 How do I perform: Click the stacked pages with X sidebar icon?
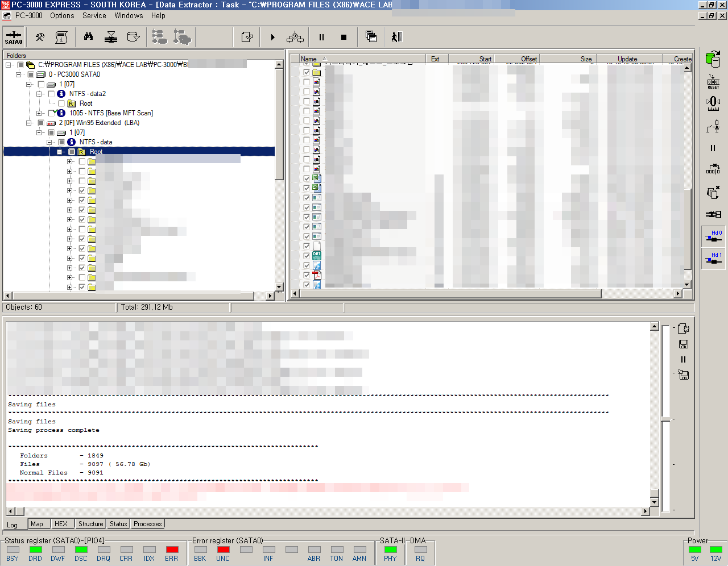click(713, 192)
